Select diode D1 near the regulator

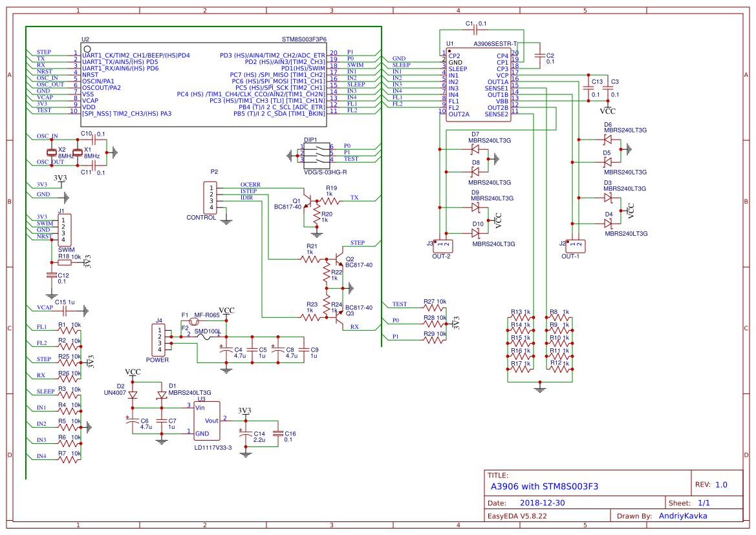point(162,395)
